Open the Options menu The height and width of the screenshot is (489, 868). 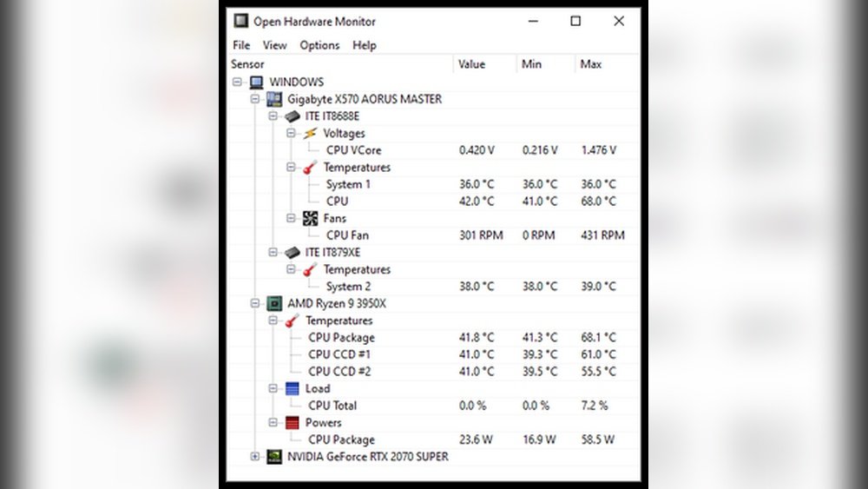(x=319, y=45)
